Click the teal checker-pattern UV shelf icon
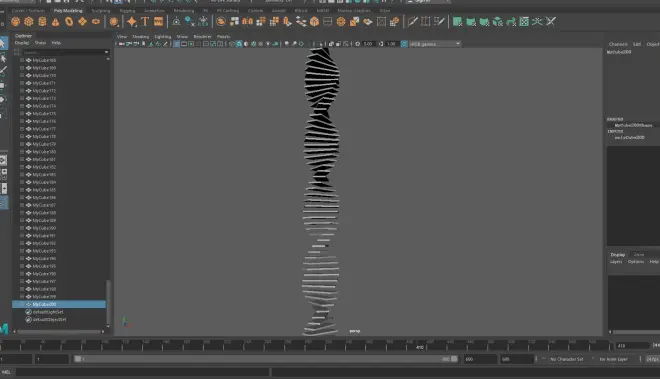 tap(524, 21)
